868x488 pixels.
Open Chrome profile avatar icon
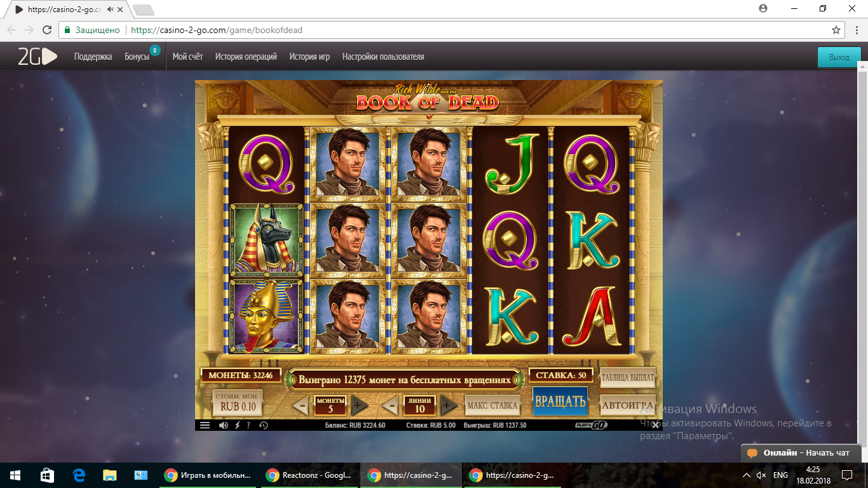[763, 8]
